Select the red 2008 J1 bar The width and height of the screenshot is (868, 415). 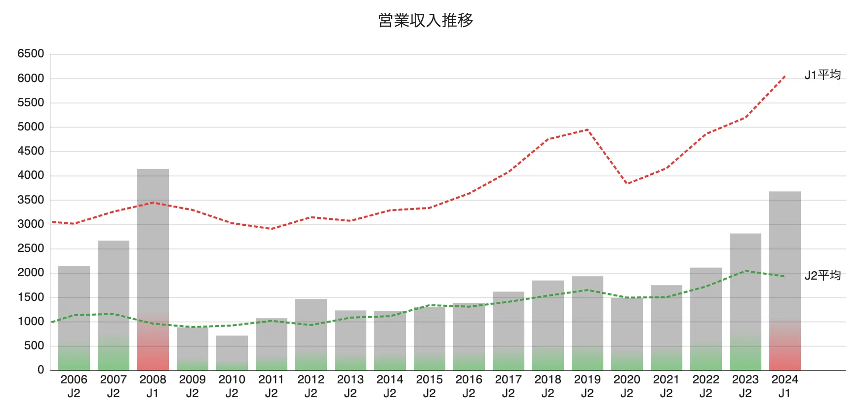[x=153, y=270]
